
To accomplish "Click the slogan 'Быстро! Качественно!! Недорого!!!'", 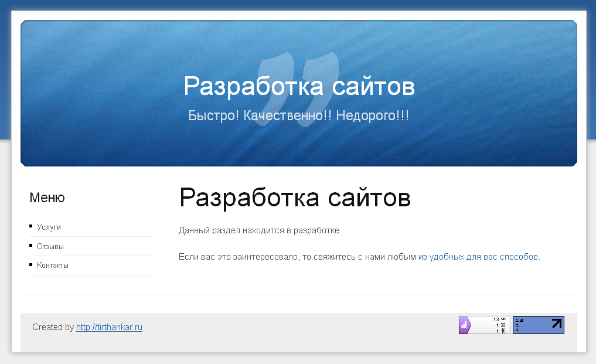I will coord(299,115).
